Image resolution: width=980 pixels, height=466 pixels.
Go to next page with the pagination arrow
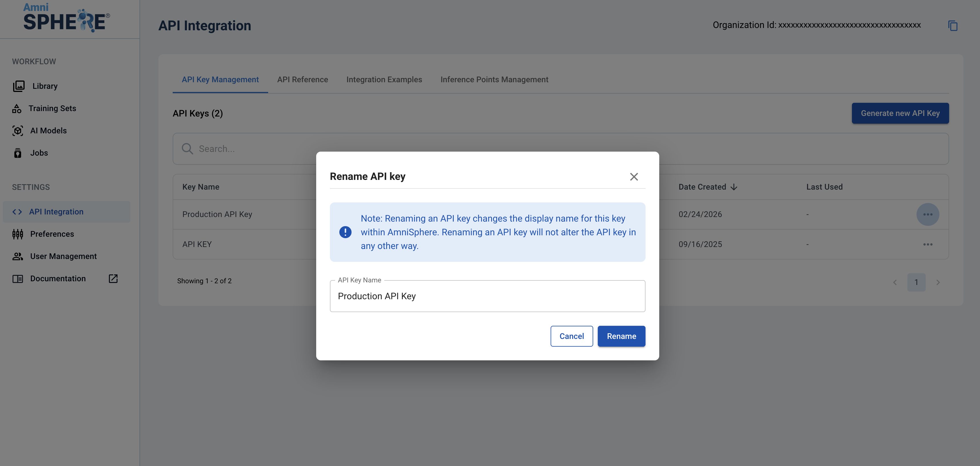pyautogui.click(x=937, y=282)
